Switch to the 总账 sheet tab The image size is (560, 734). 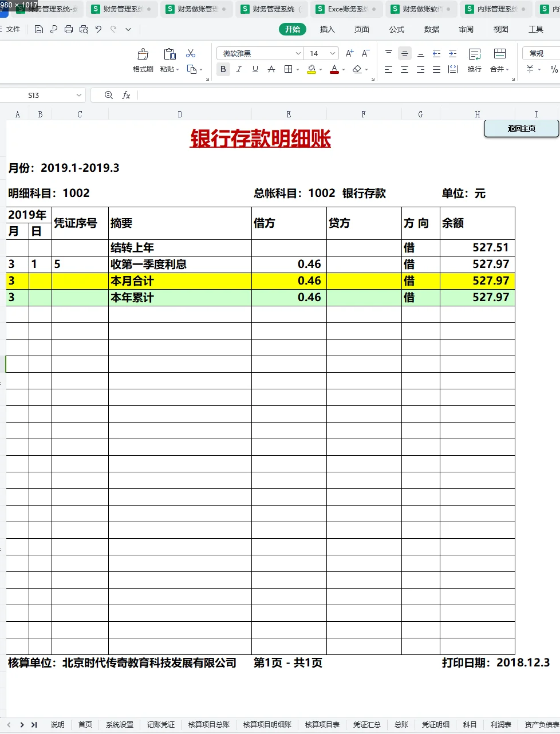point(401,724)
